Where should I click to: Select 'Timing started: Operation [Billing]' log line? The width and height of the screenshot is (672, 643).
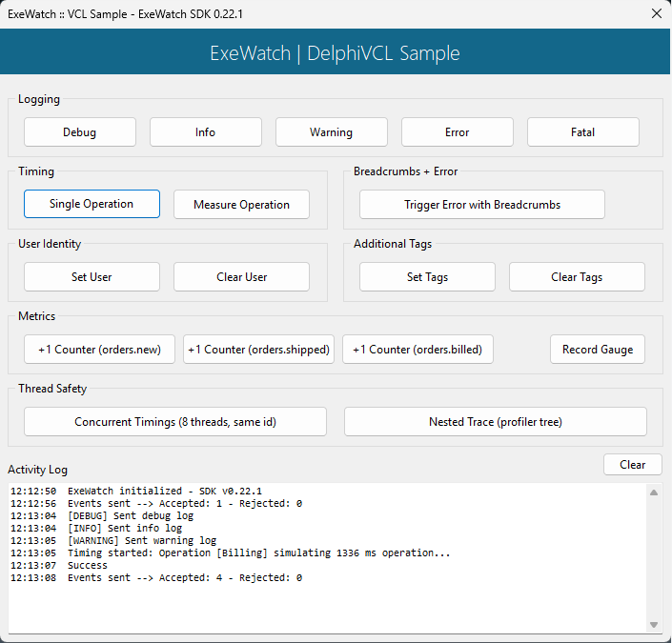click(230, 553)
